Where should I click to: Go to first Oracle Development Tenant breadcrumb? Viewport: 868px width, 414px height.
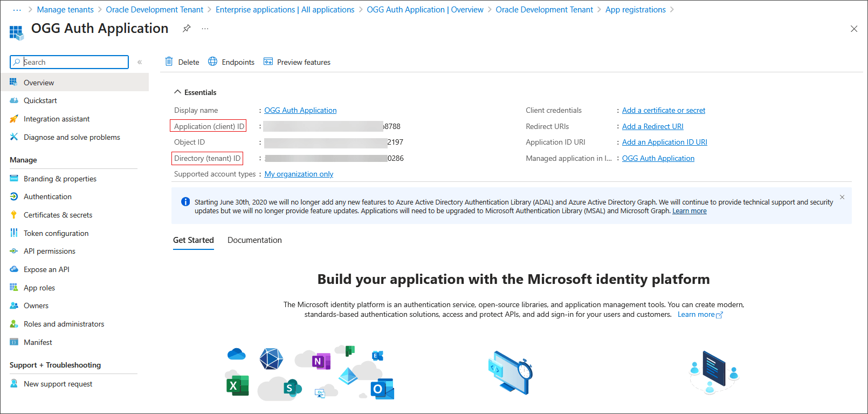[x=155, y=10]
